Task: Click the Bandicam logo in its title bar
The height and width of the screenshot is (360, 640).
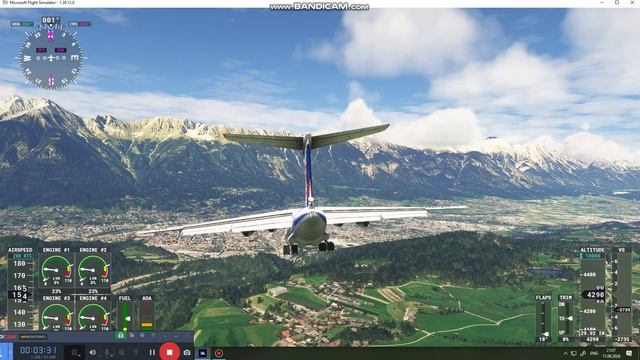Action: point(9,337)
